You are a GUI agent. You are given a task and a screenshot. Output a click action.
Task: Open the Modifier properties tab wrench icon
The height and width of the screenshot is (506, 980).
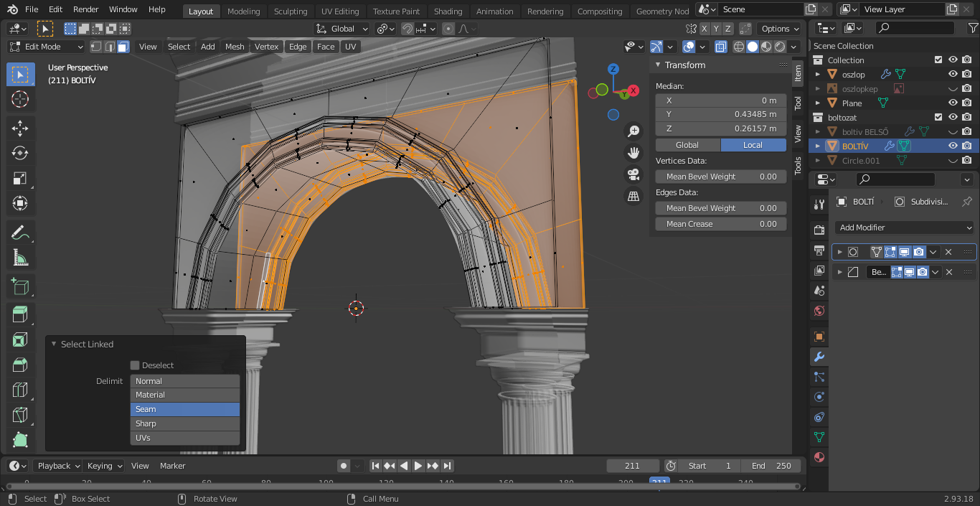[x=819, y=357]
